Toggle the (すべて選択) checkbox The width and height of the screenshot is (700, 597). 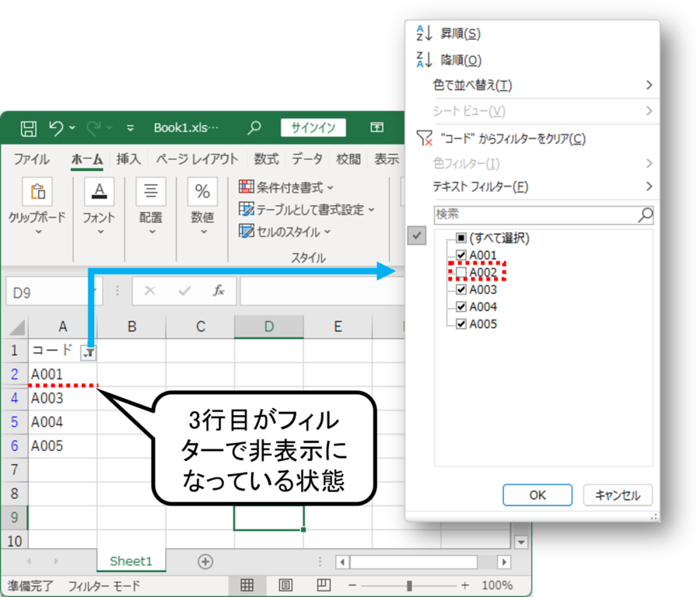coord(461,239)
